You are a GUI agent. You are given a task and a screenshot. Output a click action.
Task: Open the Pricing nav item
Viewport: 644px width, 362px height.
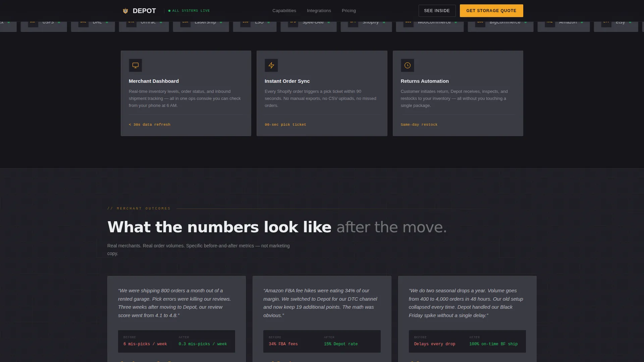[x=349, y=11]
